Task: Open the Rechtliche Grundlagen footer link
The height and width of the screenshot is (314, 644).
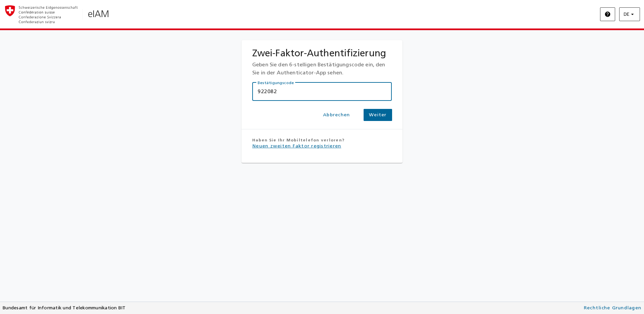Action: coord(612,308)
